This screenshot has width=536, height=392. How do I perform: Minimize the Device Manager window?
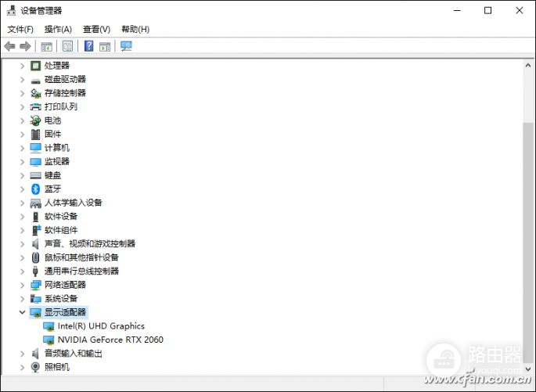pyautogui.click(x=457, y=11)
